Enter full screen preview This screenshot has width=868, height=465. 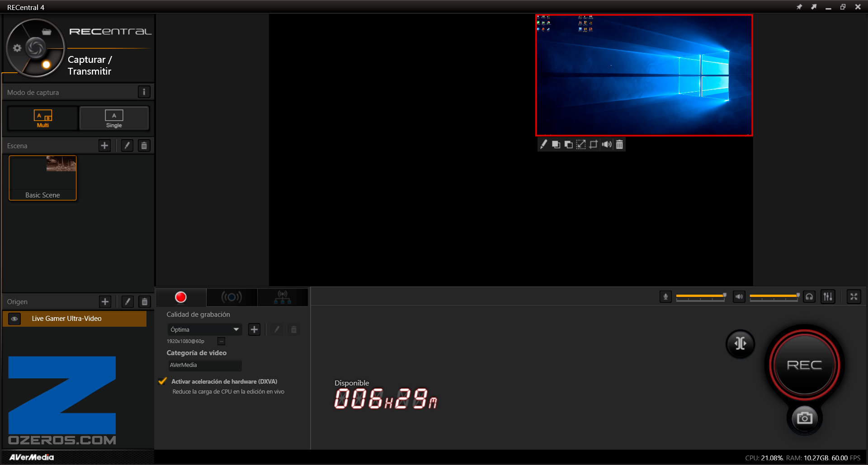[x=854, y=297]
